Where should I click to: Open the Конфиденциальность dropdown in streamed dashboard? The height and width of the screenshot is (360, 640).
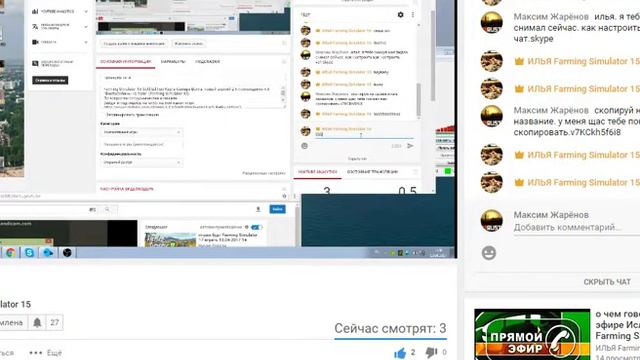[x=141, y=162]
